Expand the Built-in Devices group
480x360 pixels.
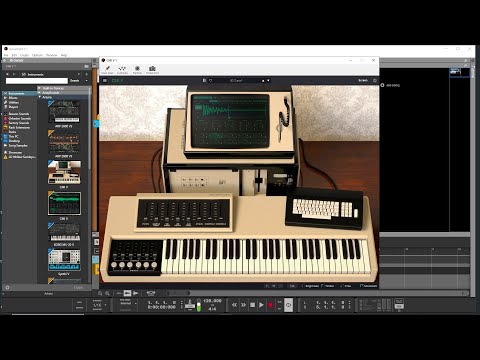pyautogui.click(x=39, y=88)
